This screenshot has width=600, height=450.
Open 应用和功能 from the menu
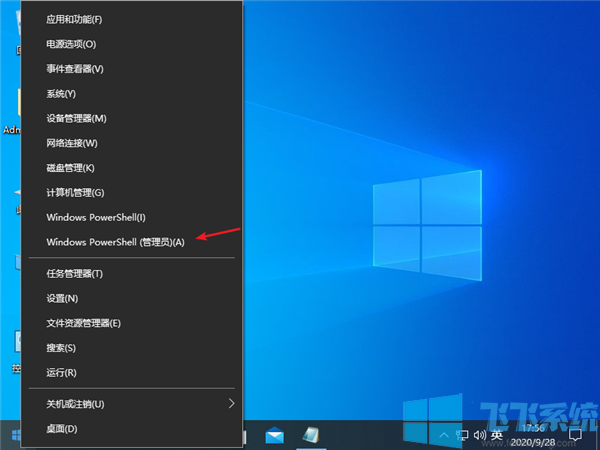[74, 20]
